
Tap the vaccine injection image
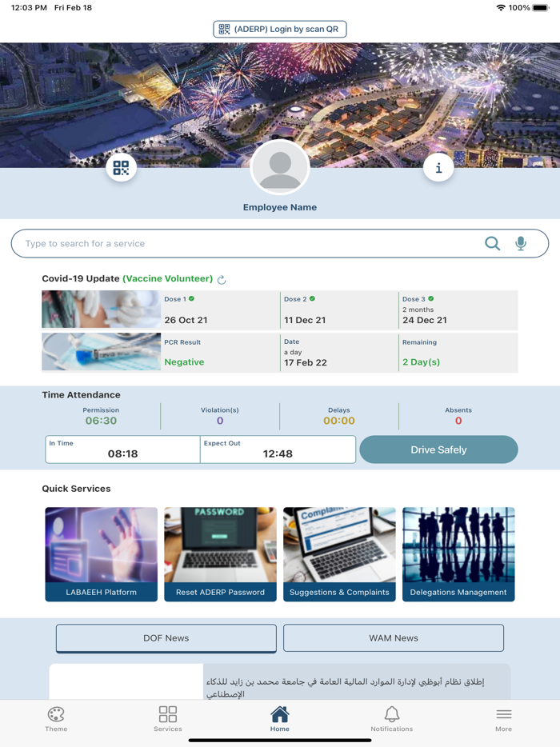101,310
